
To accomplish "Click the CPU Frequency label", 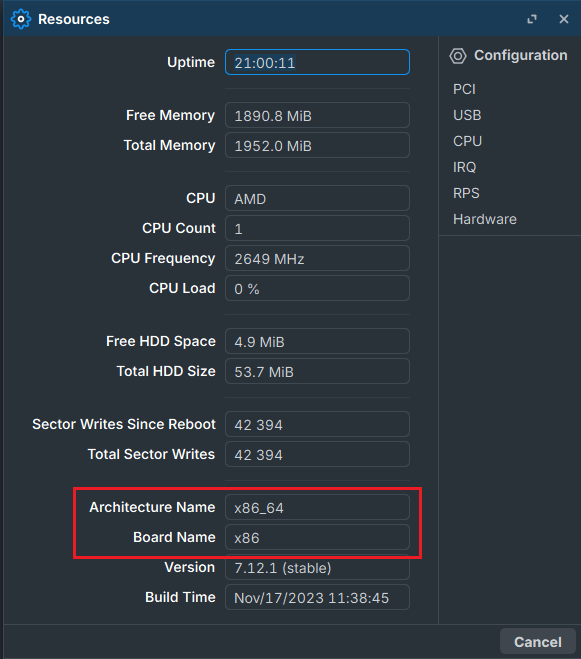I will coord(163,258).
